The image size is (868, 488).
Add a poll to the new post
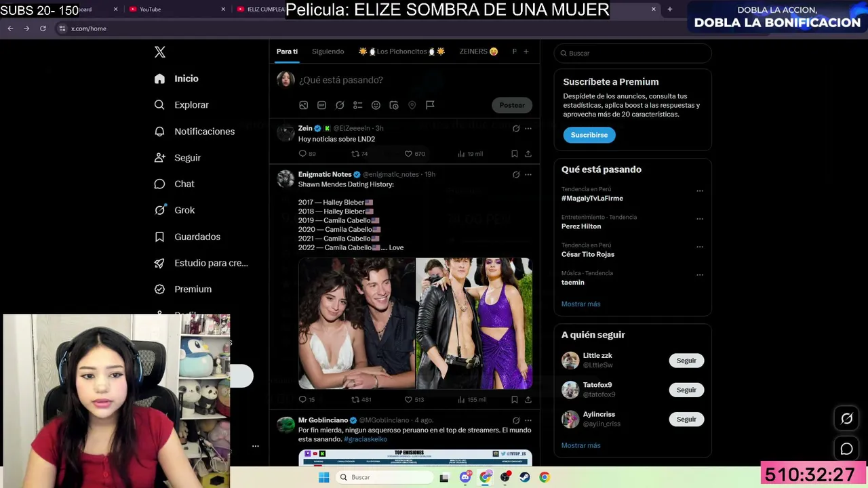357,105
